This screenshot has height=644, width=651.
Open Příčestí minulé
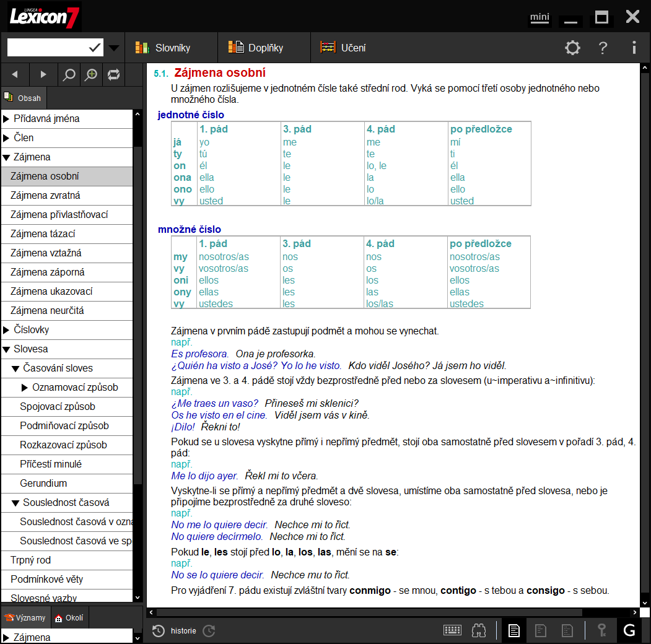tap(67, 464)
